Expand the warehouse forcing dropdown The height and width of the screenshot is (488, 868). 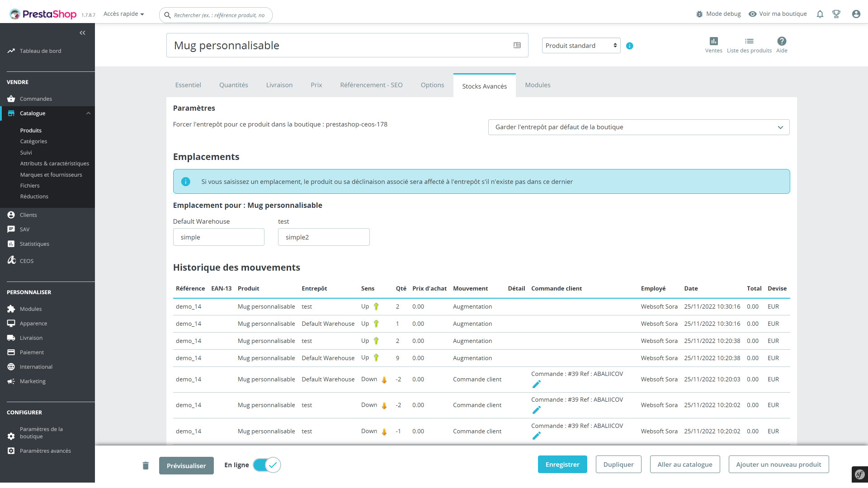pyautogui.click(x=638, y=127)
